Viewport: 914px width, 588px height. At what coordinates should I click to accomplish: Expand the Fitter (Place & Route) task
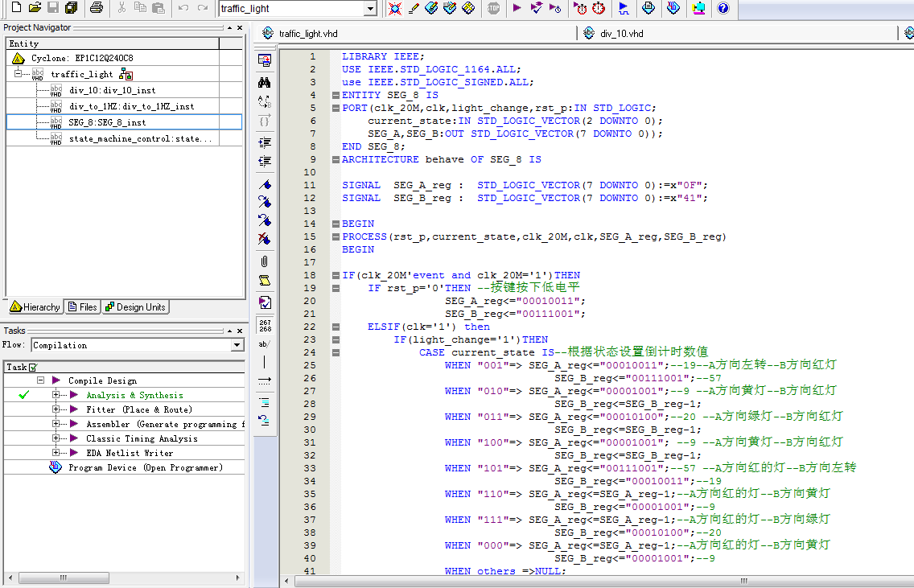[56, 409]
